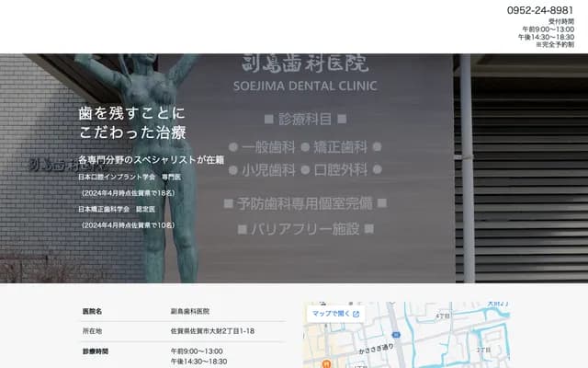Click the external-link icon on map button
The image size is (588, 368).
click(x=356, y=314)
